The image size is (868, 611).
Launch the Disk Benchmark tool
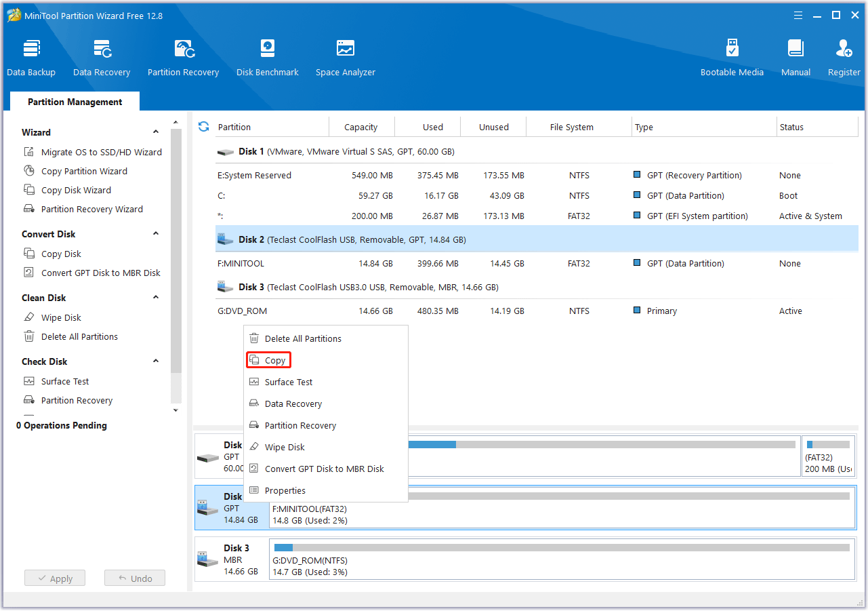[267, 57]
